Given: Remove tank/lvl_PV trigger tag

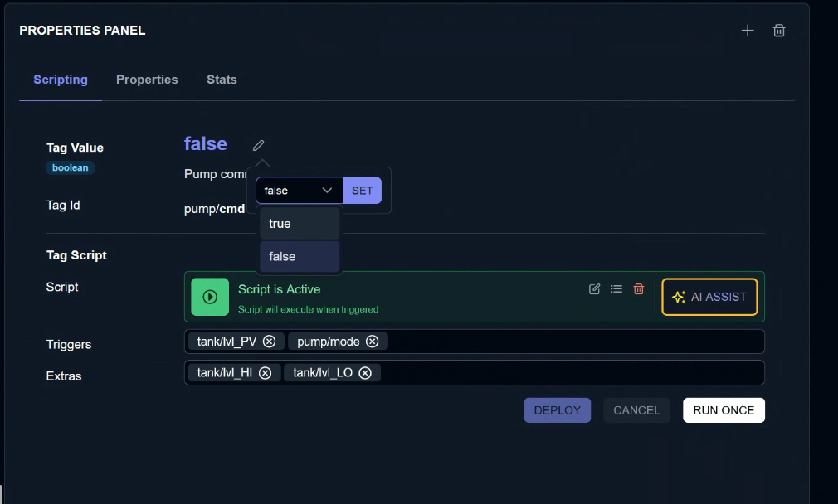Looking at the screenshot, I should click(269, 342).
